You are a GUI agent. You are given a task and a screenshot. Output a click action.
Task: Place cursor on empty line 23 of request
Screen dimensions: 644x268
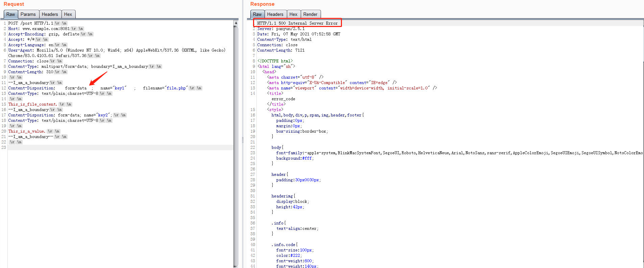(x=101, y=148)
